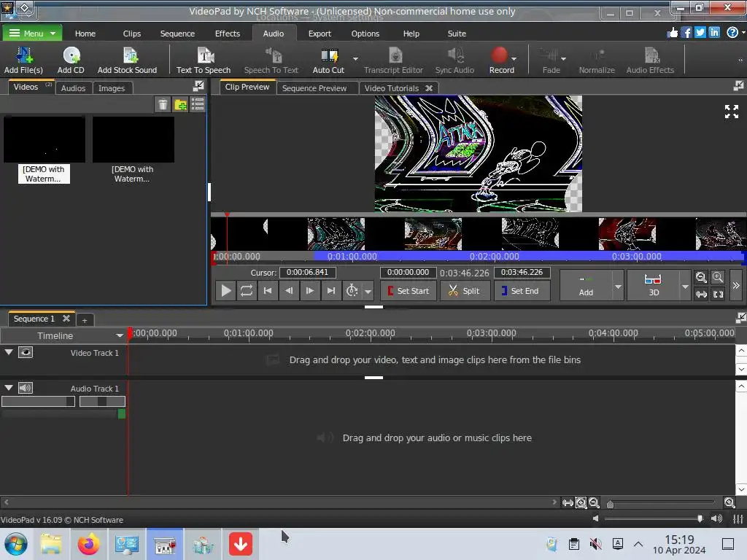Step forward one frame
This screenshot has height=560, width=747.
309,290
